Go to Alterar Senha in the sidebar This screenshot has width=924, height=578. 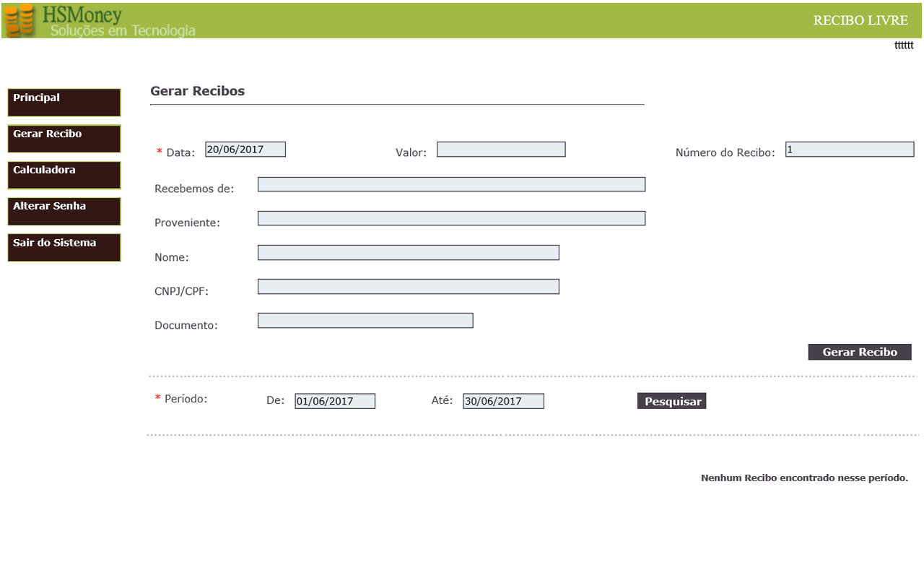click(64, 211)
